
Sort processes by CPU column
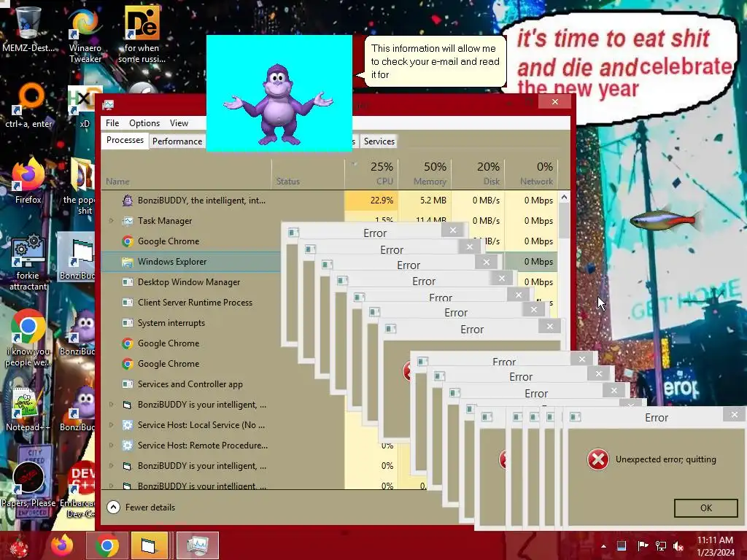click(x=371, y=174)
